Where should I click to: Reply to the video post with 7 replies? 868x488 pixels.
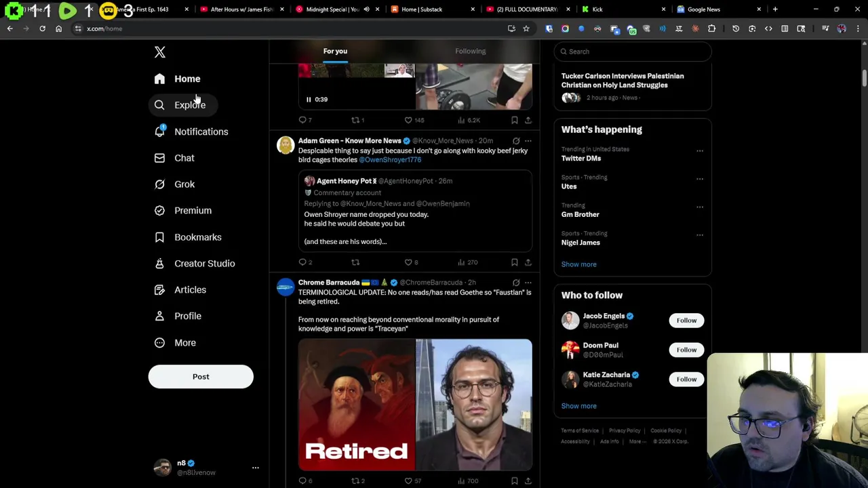click(305, 120)
